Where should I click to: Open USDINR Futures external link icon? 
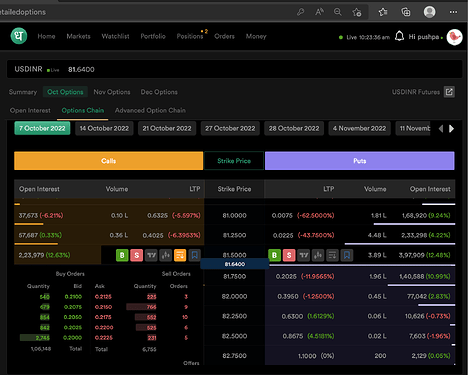coord(449,92)
